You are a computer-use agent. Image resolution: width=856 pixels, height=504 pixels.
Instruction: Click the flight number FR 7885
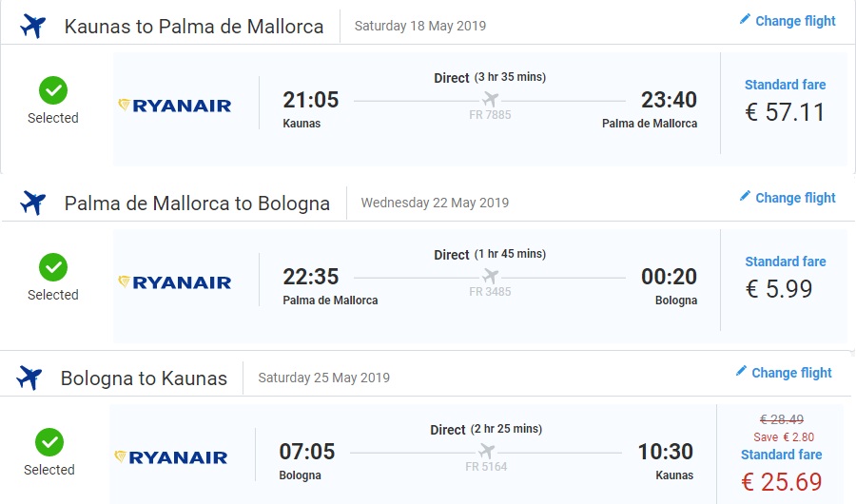point(490,115)
